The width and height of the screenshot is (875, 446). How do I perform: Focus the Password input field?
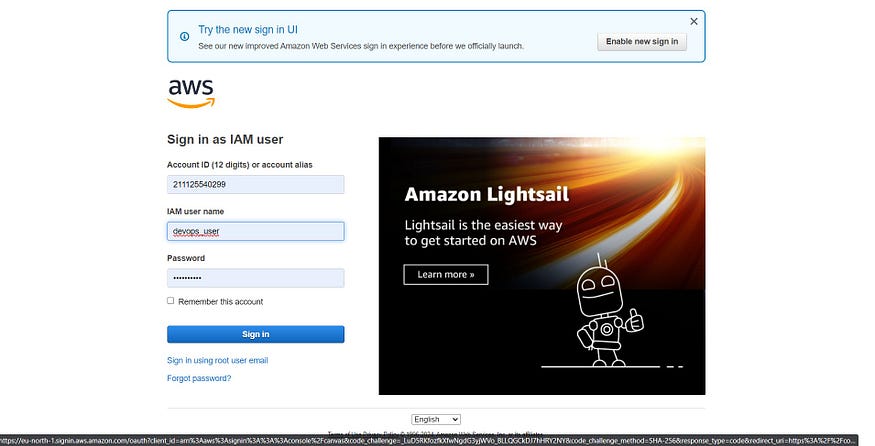(256, 278)
